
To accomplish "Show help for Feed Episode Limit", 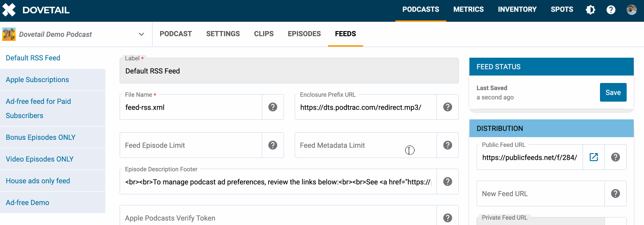I will tap(273, 145).
